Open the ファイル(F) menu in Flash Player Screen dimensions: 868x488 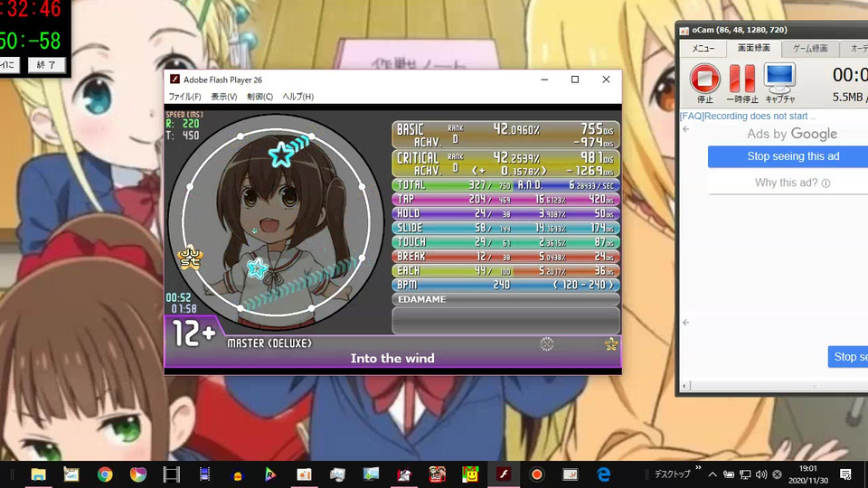(184, 97)
